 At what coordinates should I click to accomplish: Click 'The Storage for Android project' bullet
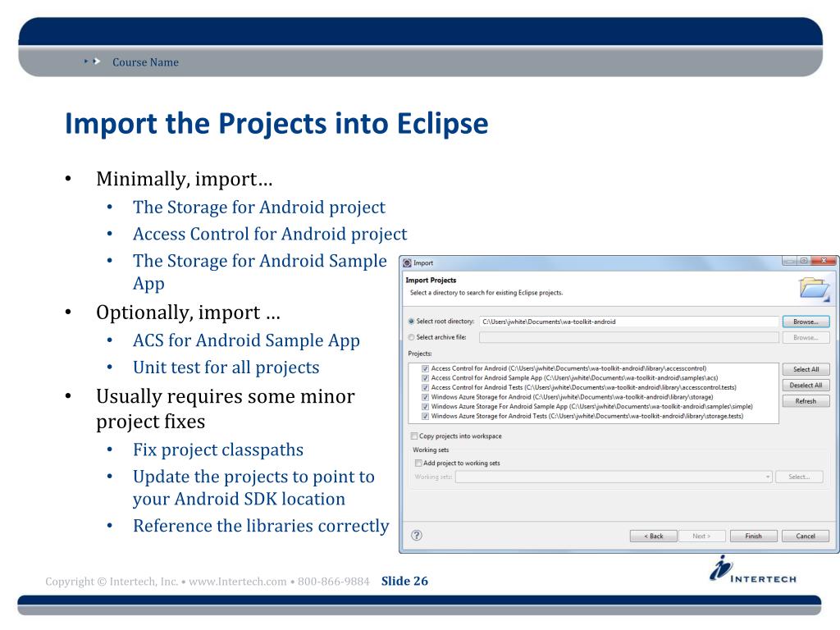click(259, 208)
